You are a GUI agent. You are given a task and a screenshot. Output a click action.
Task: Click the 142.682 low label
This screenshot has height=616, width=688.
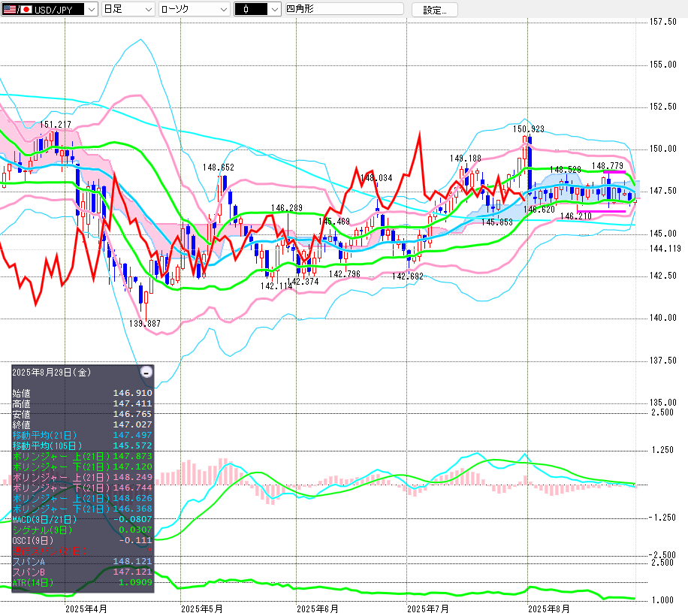point(408,276)
